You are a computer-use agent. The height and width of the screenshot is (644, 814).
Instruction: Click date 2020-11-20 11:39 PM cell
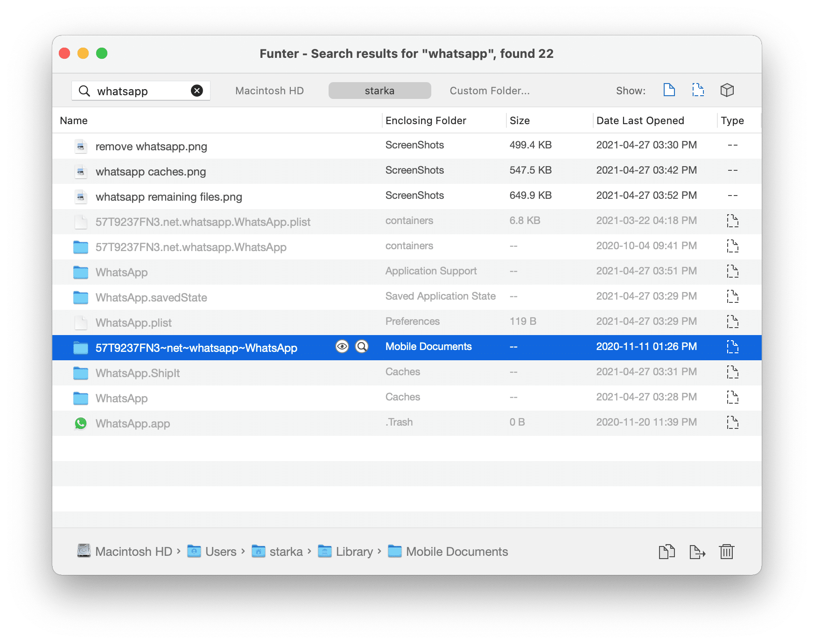646,422
